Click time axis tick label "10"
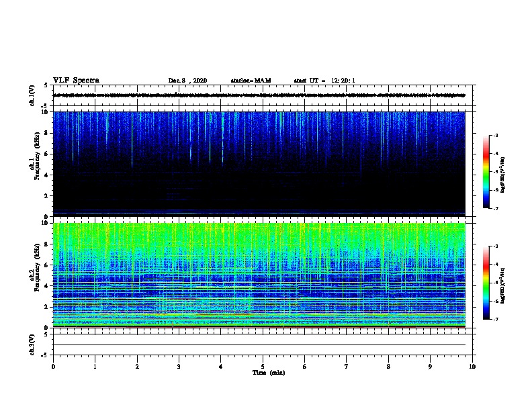The width and height of the screenshot is (532, 411). coord(472,366)
